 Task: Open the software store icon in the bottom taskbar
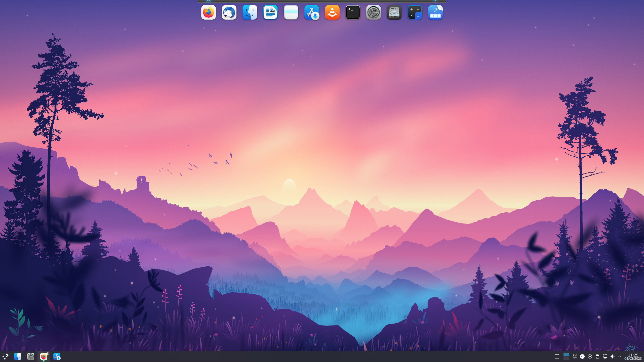tap(57, 356)
